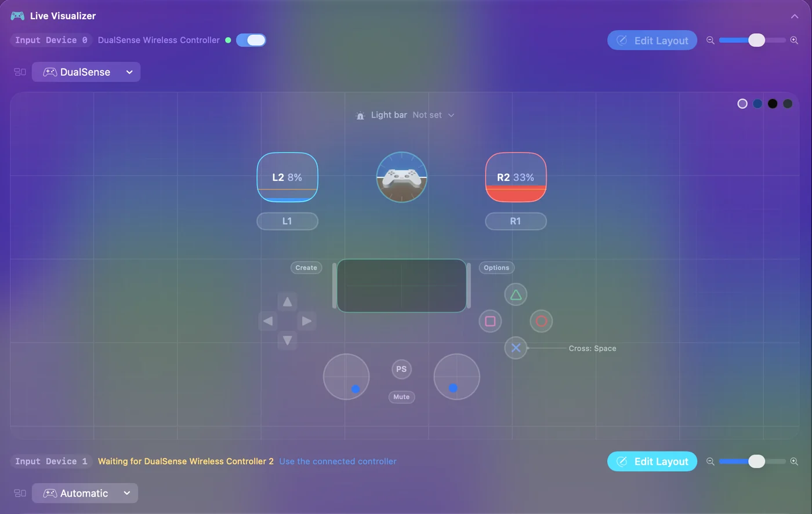Click Edit Layout for Input Device 1
812x514 pixels.
[652, 461]
